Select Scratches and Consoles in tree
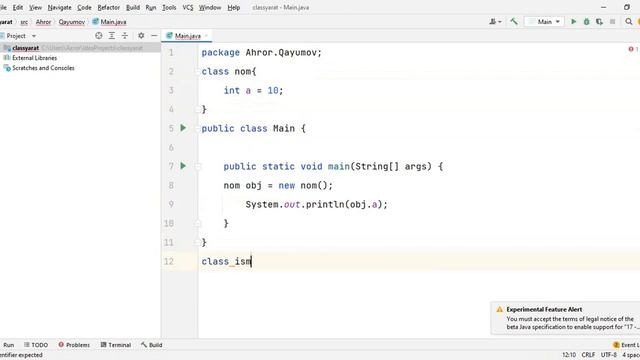The width and height of the screenshot is (640, 360). [x=43, y=68]
